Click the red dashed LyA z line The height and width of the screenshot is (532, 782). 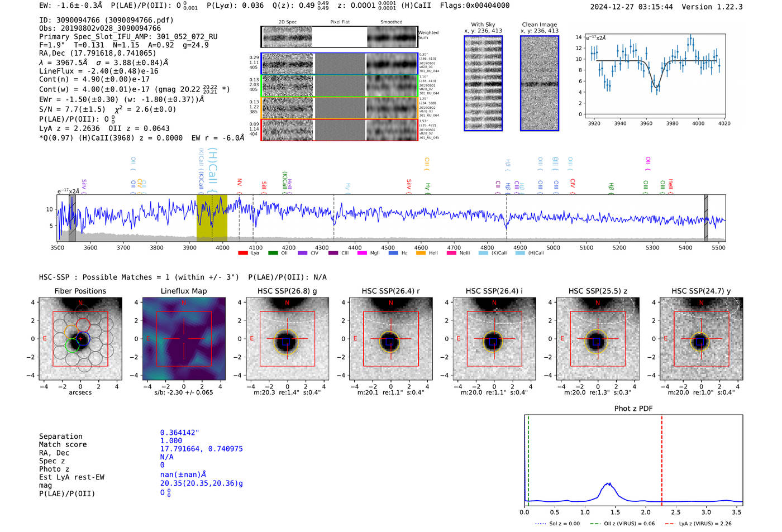click(662, 460)
